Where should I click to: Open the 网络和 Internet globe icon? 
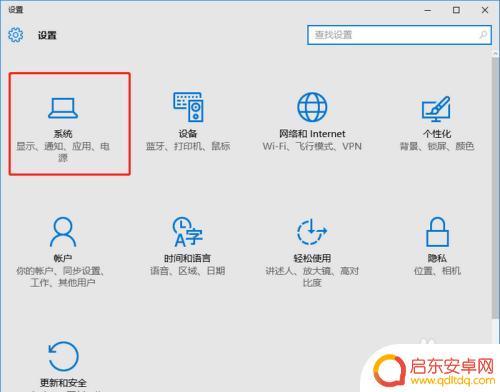[312, 107]
